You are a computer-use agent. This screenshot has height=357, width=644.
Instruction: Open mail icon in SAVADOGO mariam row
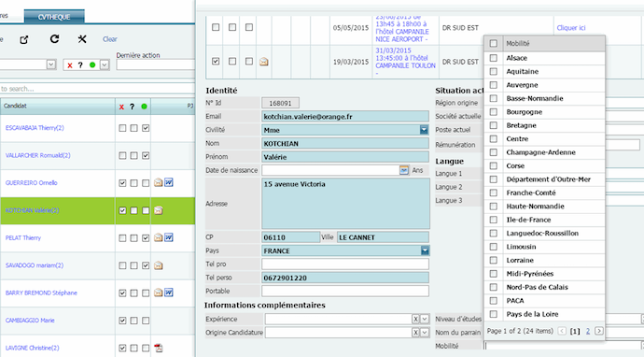tap(158, 265)
